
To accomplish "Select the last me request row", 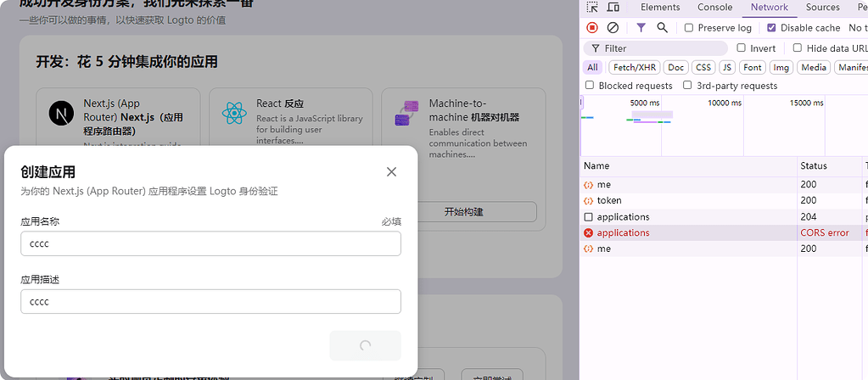I will click(x=724, y=249).
